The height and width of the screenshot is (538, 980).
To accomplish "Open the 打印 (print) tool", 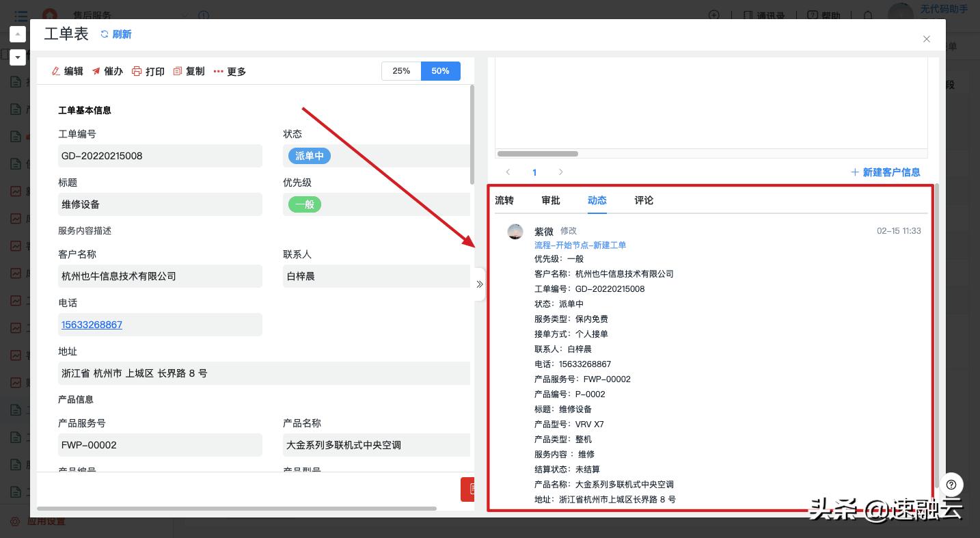I will point(149,71).
